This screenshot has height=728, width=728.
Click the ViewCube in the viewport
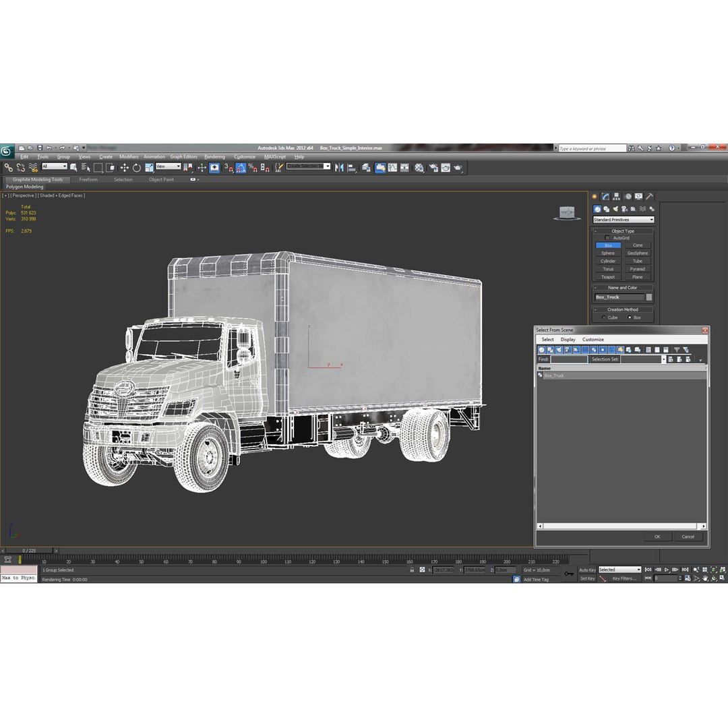567,213
